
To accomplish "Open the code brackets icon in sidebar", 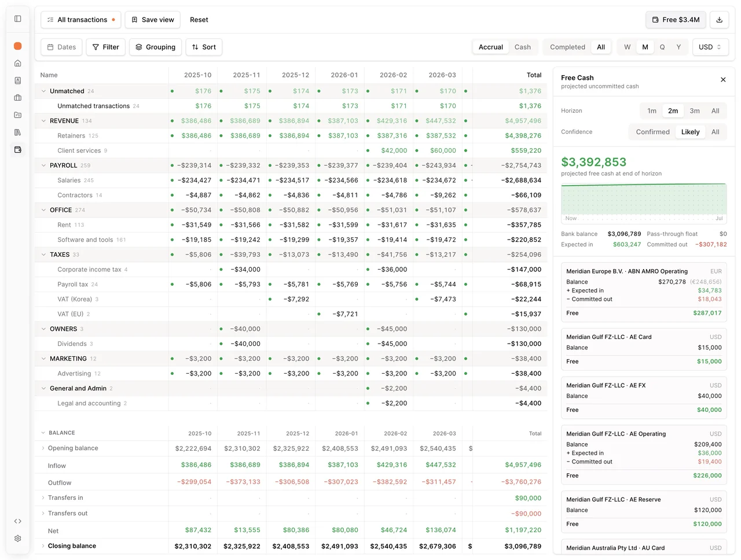I will tap(18, 521).
